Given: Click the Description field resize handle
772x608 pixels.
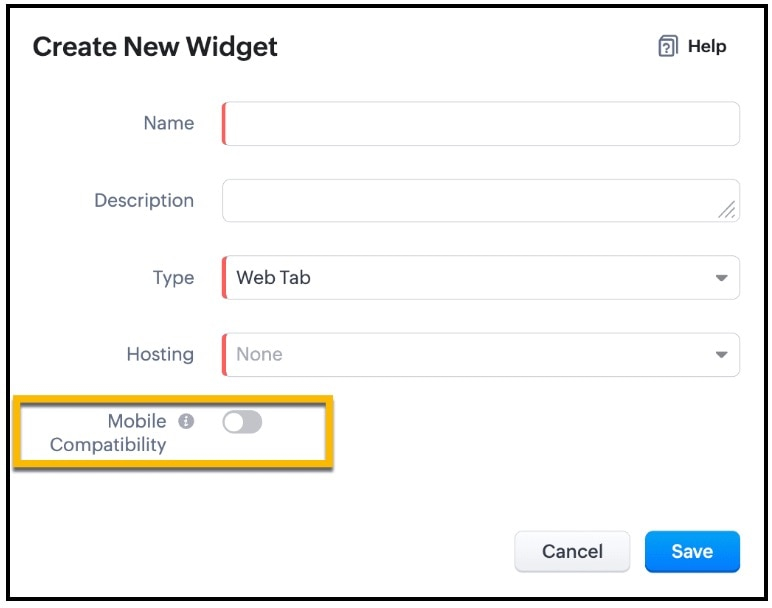Looking at the screenshot, I should [726, 210].
